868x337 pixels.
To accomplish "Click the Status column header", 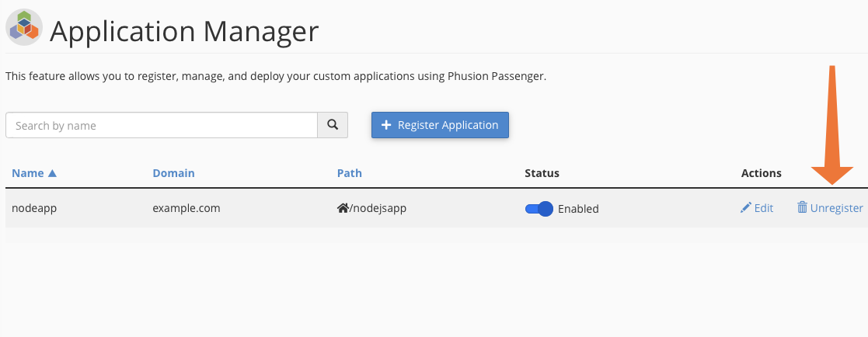I will pos(542,173).
